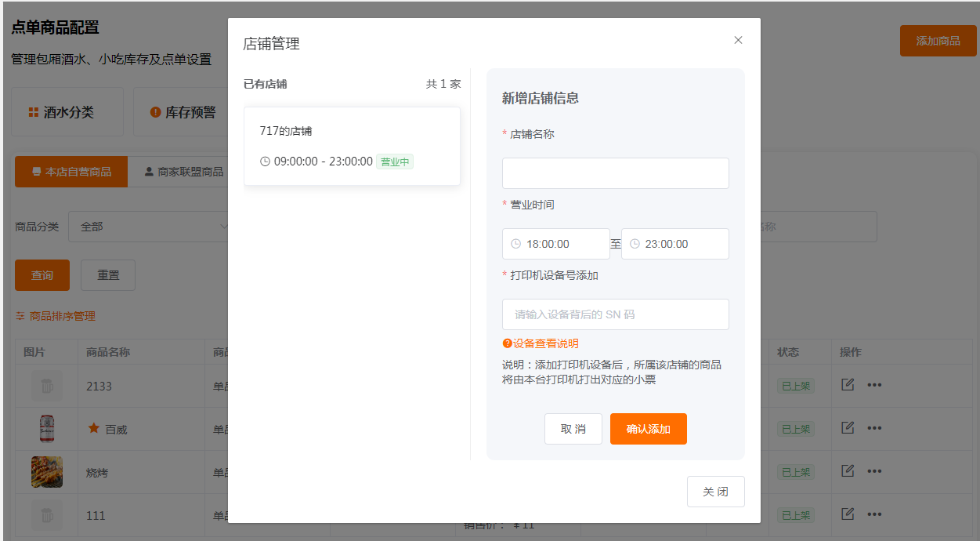
Task: Click the 确认添加 button
Action: [x=648, y=429]
